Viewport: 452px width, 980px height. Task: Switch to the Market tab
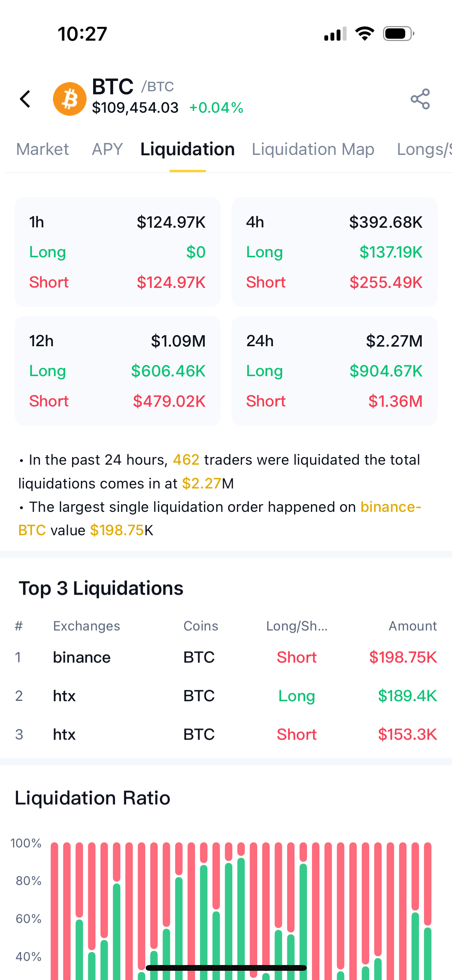[43, 149]
